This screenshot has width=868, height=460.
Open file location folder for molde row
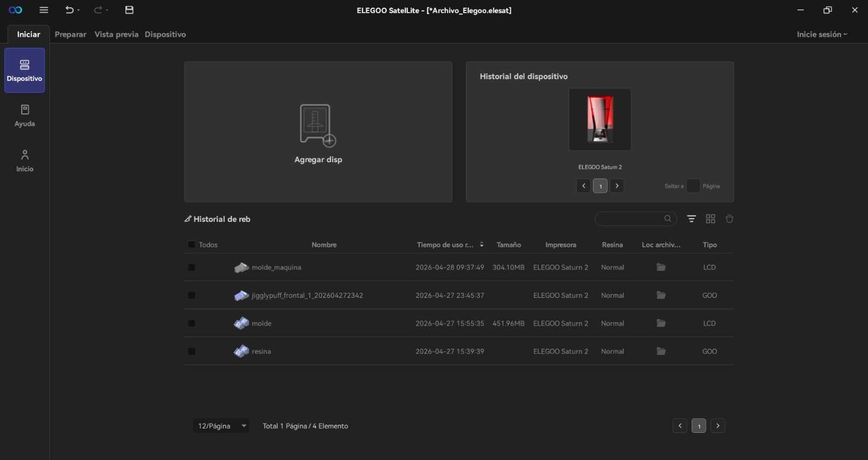tap(661, 323)
